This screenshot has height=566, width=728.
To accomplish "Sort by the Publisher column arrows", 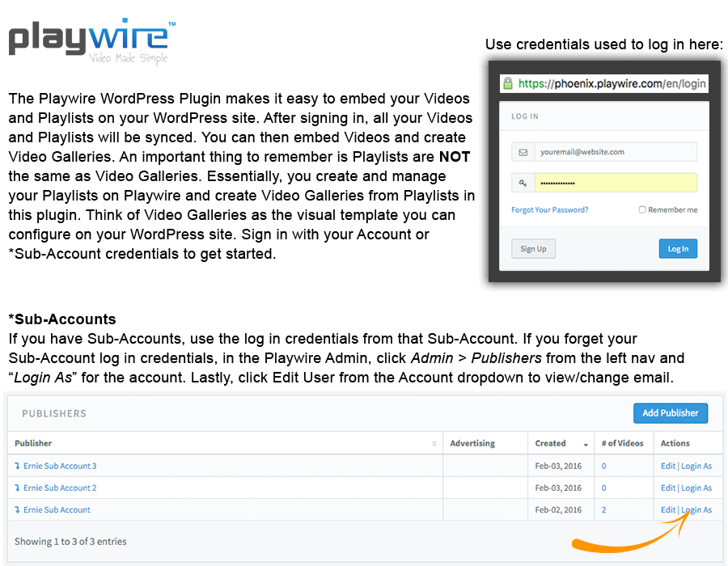I will [x=434, y=444].
